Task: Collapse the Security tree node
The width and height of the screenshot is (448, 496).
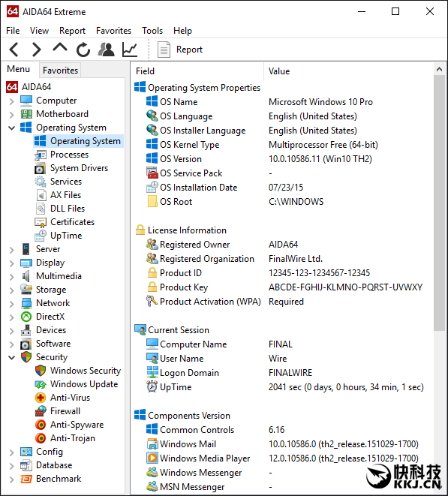Action: tap(12, 358)
